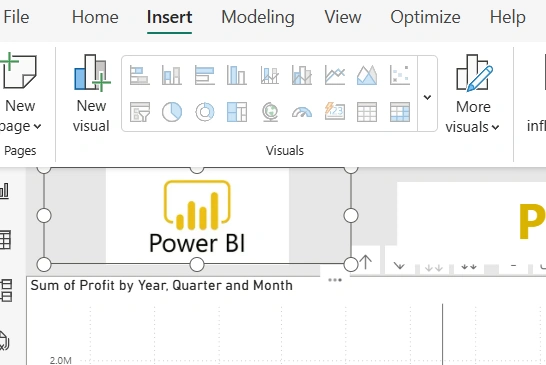This screenshot has height=365, width=546.
Task: Insert a treemap visual
Action: coord(237,112)
